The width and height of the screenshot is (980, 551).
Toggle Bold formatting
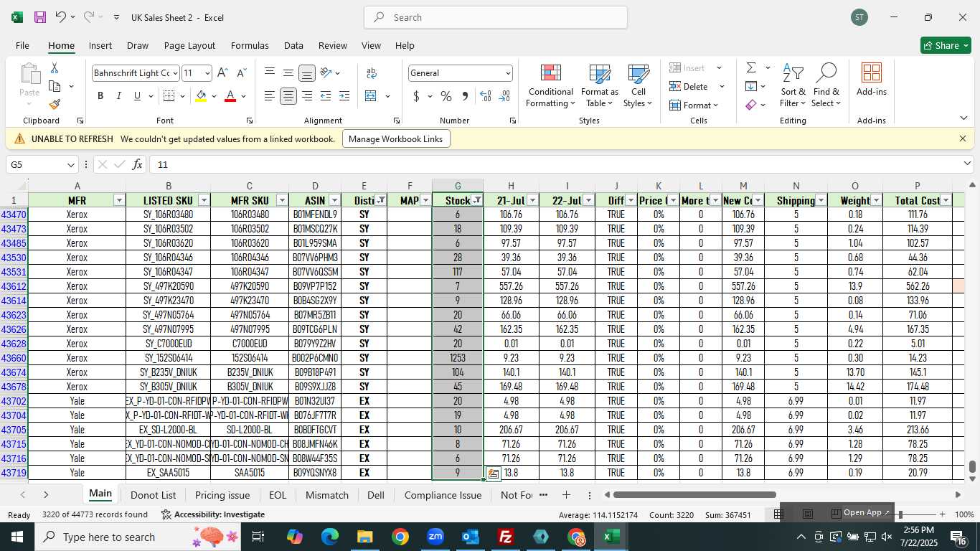100,96
